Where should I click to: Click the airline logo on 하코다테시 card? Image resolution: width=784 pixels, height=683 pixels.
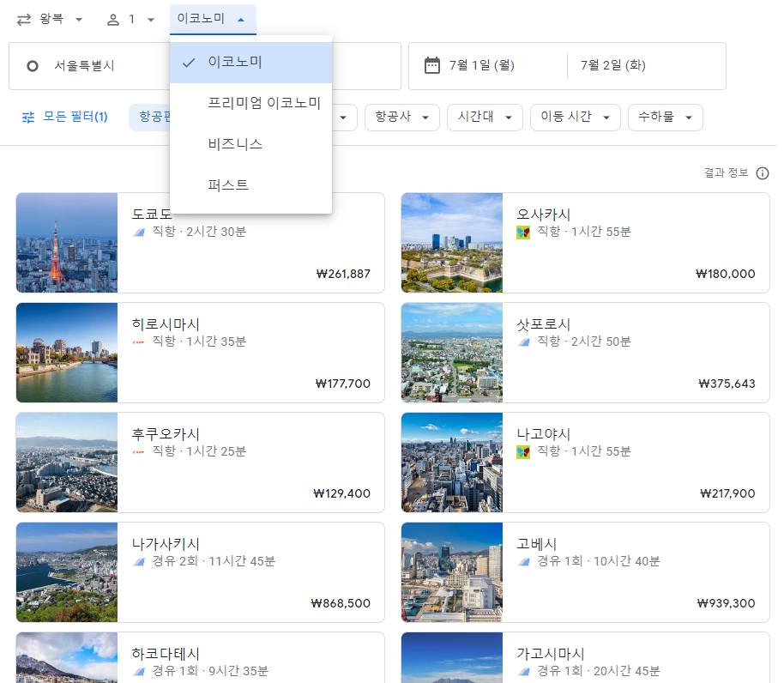[x=138, y=672]
